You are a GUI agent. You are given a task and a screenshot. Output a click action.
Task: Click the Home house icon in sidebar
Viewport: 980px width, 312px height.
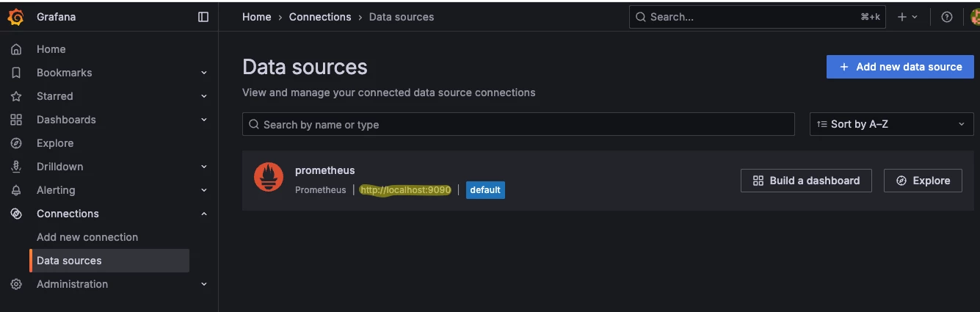16,49
